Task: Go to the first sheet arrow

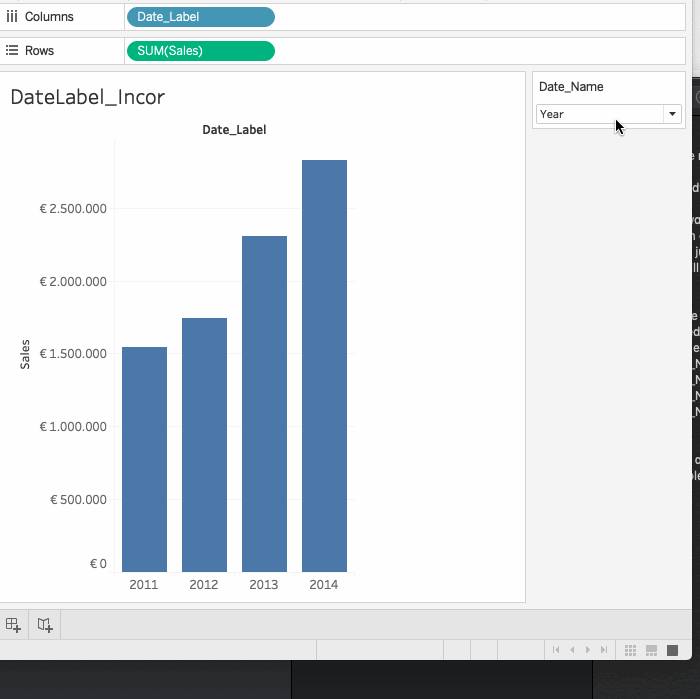Action: pyautogui.click(x=556, y=650)
